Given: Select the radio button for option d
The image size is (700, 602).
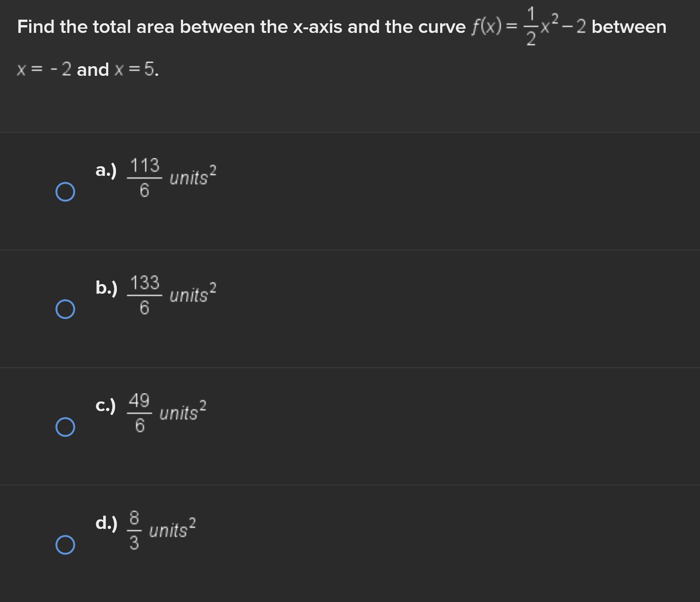Looking at the screenshot, I should (x=65, y=544).
